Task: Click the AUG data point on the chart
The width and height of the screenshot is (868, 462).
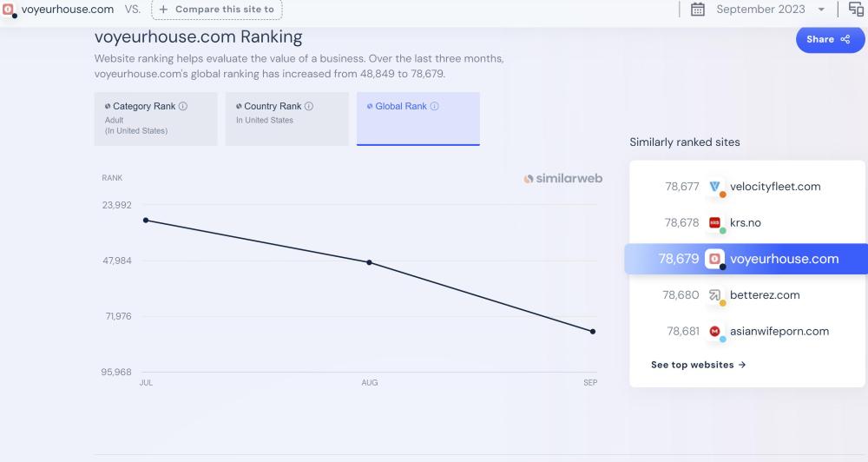Action: (369, 262)
